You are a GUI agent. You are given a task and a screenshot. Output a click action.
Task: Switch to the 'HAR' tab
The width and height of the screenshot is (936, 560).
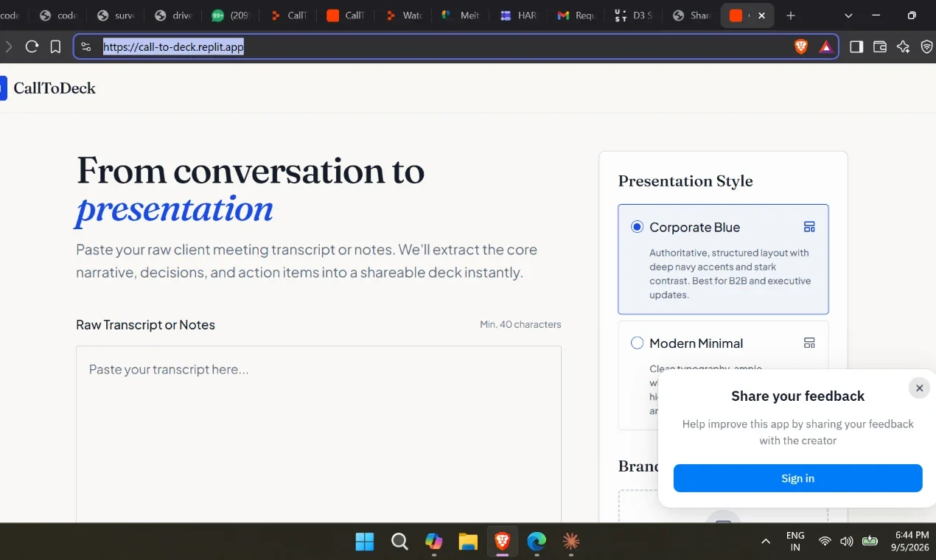coord(518,15)
